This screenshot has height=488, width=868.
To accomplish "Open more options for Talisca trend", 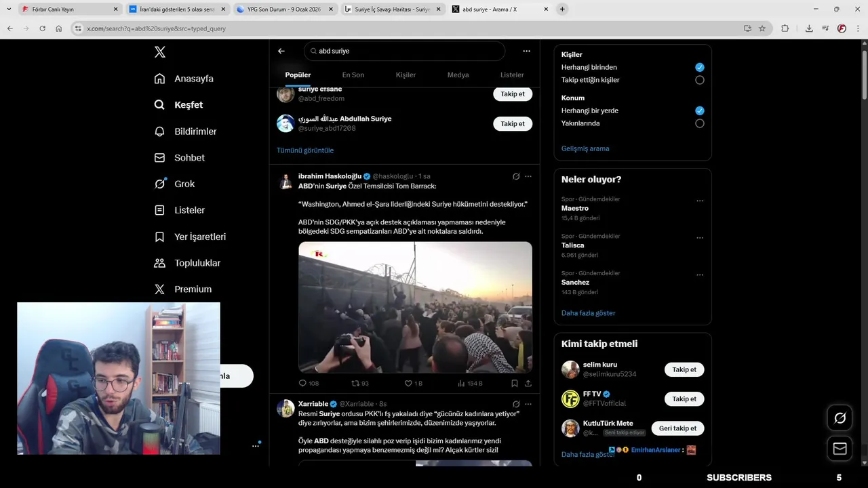I will (700, 238).
